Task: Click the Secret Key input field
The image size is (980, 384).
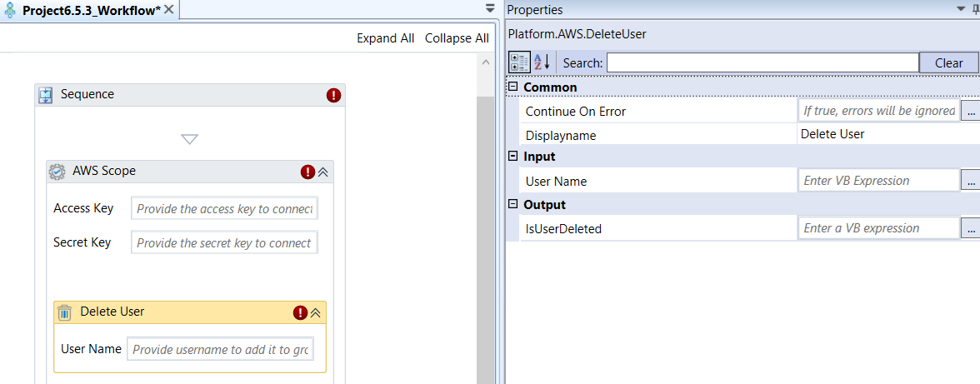Action: 224,243
